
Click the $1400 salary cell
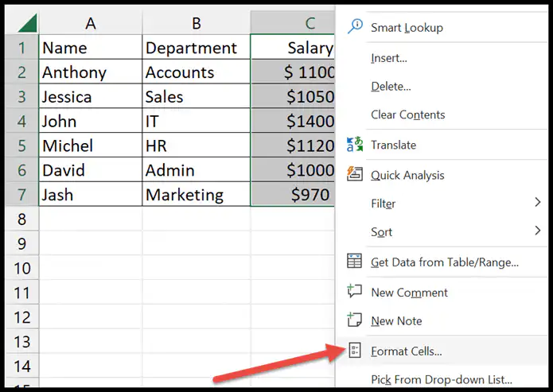pos(293,121)
